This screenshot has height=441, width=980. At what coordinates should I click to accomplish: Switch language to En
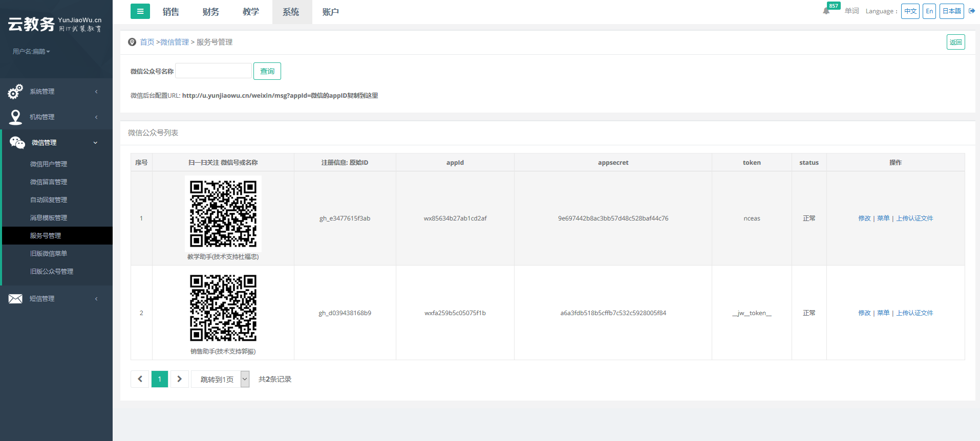[x=929, y=11]
